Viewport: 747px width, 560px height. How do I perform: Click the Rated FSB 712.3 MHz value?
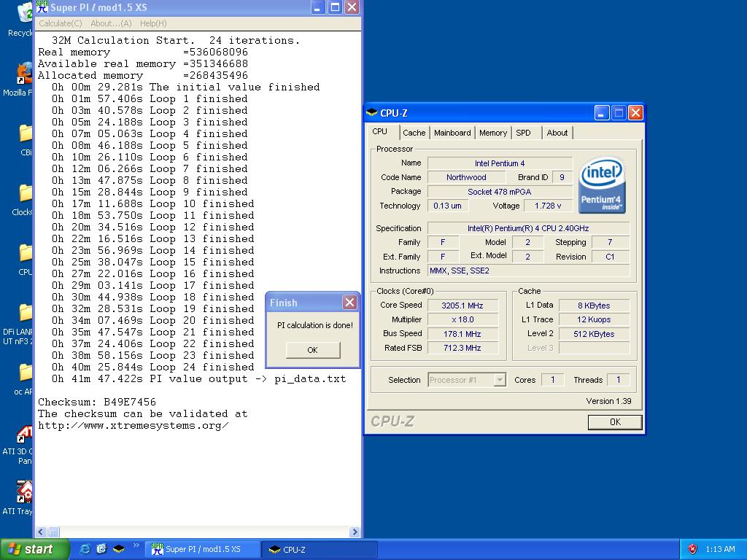(x=462, y=348)
